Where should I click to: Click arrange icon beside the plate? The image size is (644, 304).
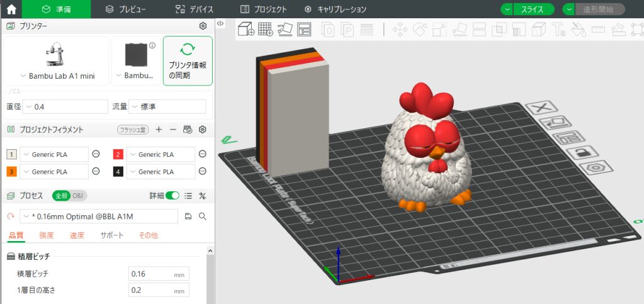point(568,138)
